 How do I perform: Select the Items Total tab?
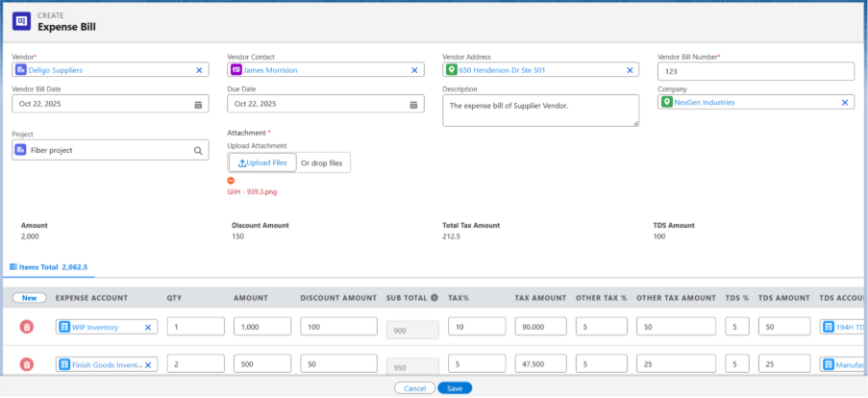[x=48, y=266]
